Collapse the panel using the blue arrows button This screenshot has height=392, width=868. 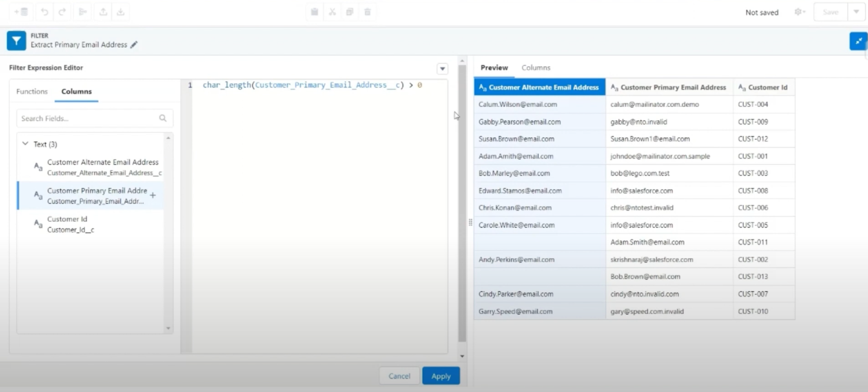click(x=858, y=41)
